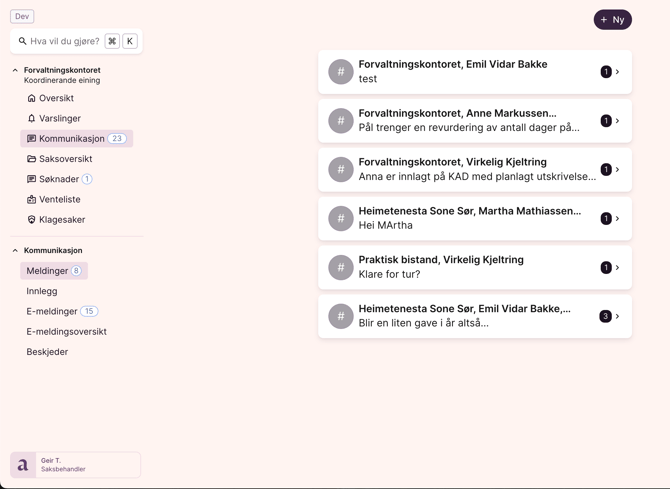
Task: Open chevron on Emil Vidar Bakke test message
Action: coord(617,72)
